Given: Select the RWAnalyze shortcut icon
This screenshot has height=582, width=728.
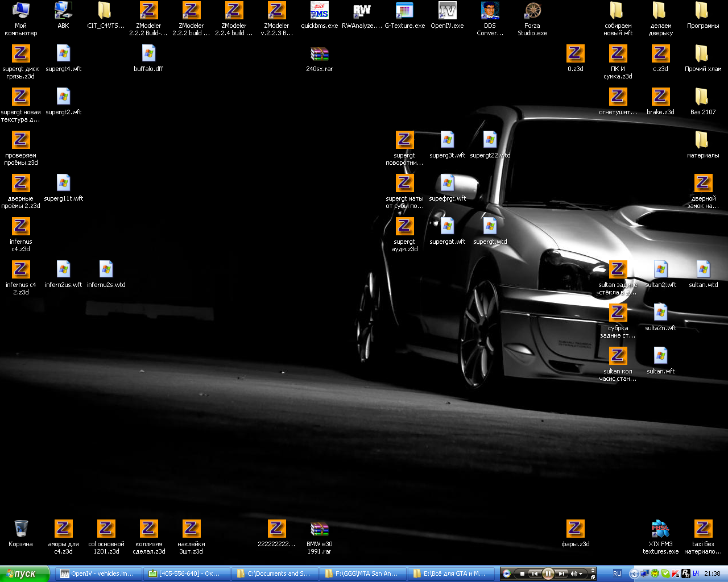Looking at the screenshot, I should pos(362,11).
